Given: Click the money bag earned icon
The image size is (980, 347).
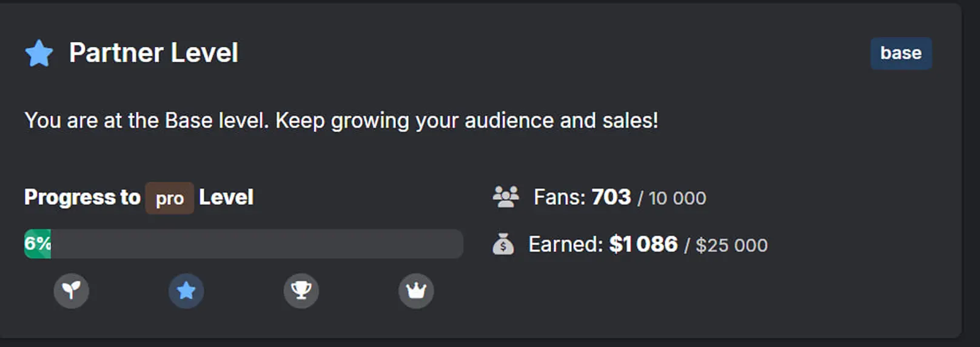Looking at the screenshot, I should [x=503, y=244].
